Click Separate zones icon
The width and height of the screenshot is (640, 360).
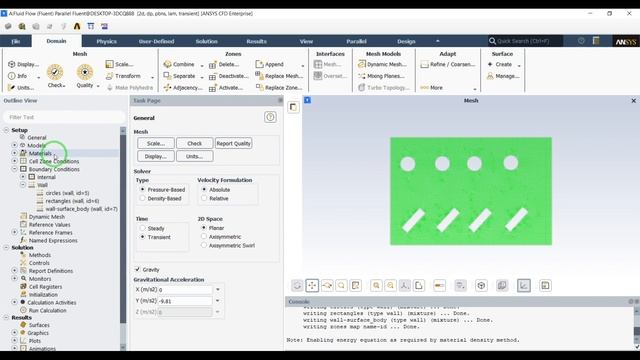167,76
